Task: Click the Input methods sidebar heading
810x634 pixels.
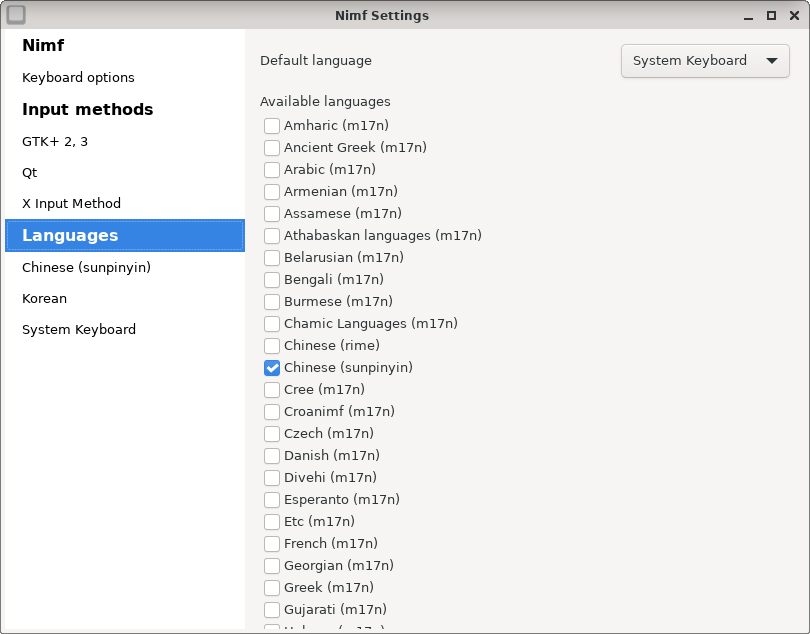Action: point(88,110)
